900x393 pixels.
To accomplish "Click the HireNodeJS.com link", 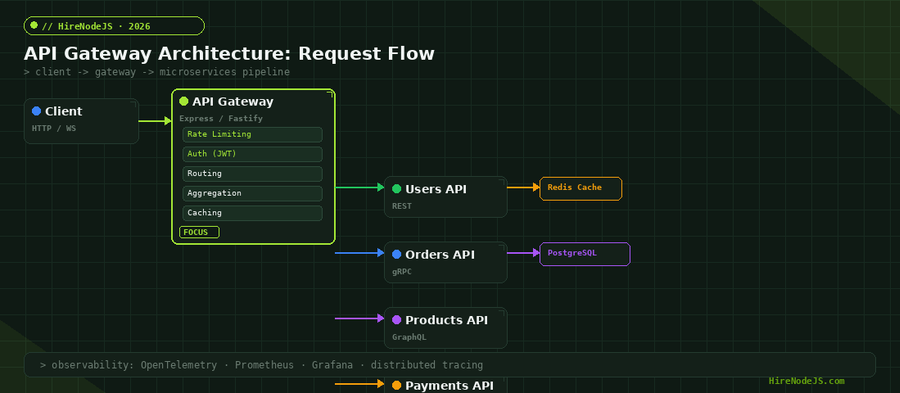I will 806,381.
